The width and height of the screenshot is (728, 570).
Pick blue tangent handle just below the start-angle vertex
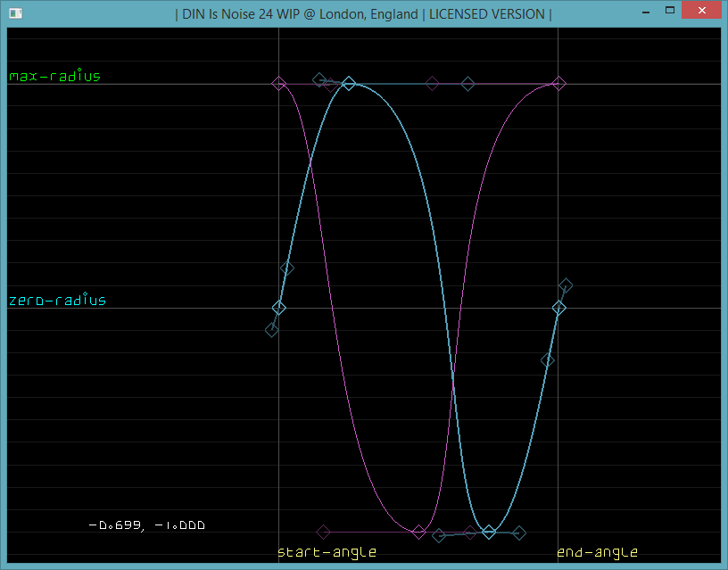[x=271, y=330]
